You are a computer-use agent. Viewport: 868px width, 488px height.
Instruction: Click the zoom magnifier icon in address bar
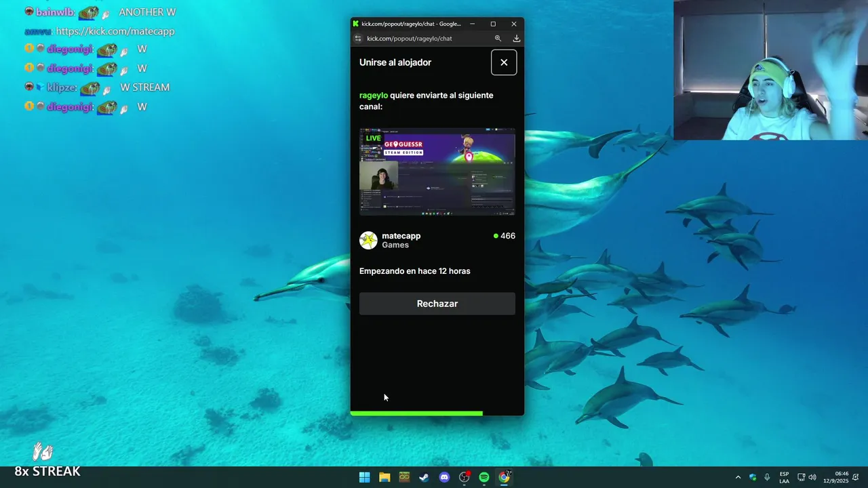click(x=498, y=39)
